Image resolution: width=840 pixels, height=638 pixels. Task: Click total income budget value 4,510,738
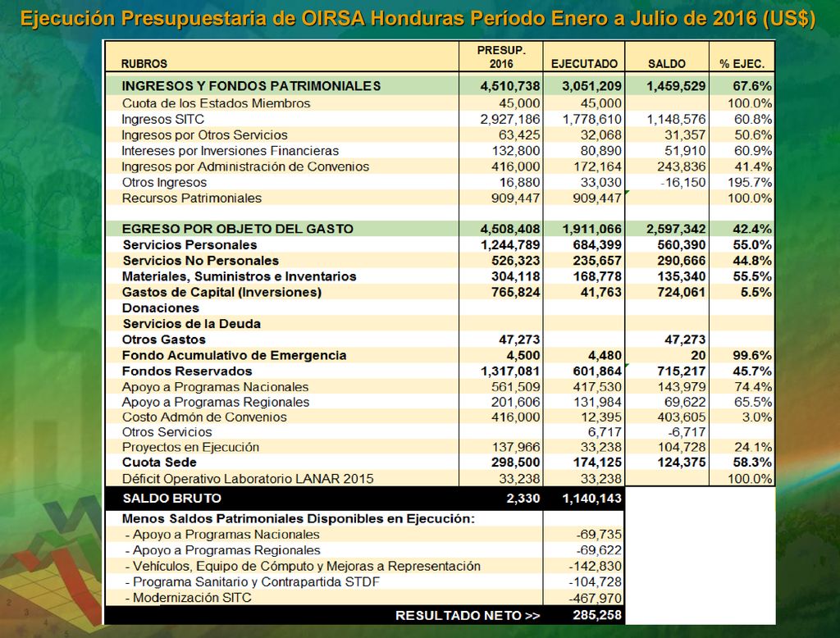coord(510,86)
